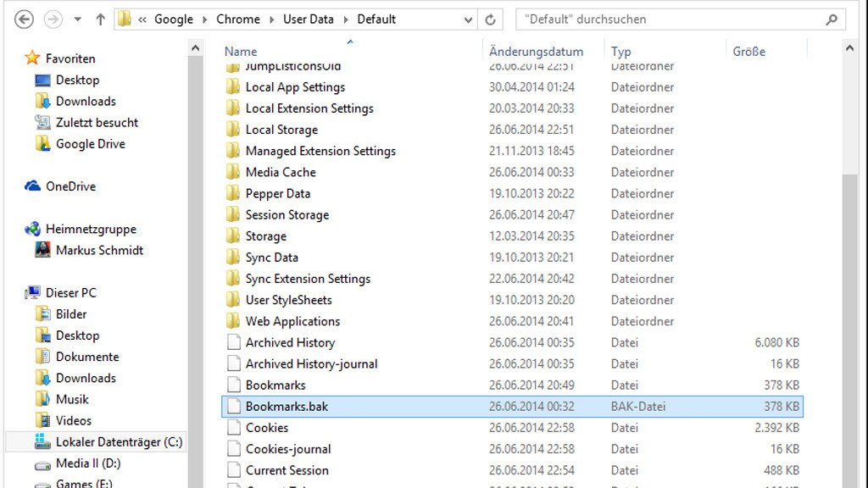Viewport: 868px width, 488px height.
Task: Select the Cookies file icon
Action: click(234, 428)
